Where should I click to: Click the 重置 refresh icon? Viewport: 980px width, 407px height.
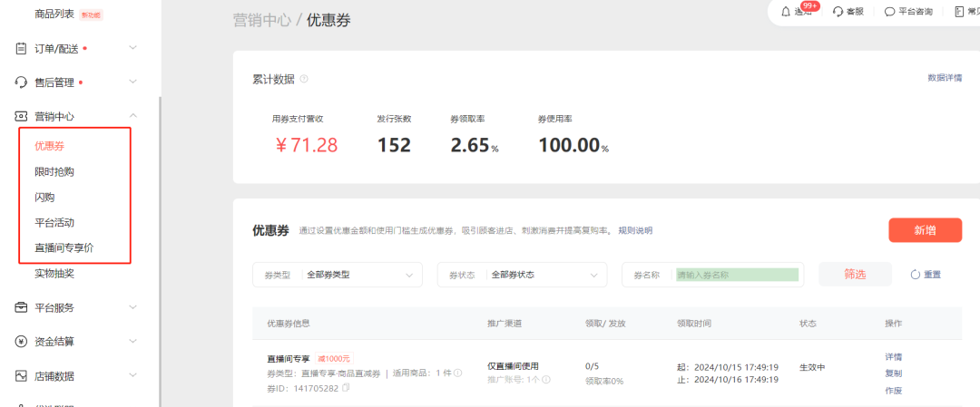(x=916, y=275)
